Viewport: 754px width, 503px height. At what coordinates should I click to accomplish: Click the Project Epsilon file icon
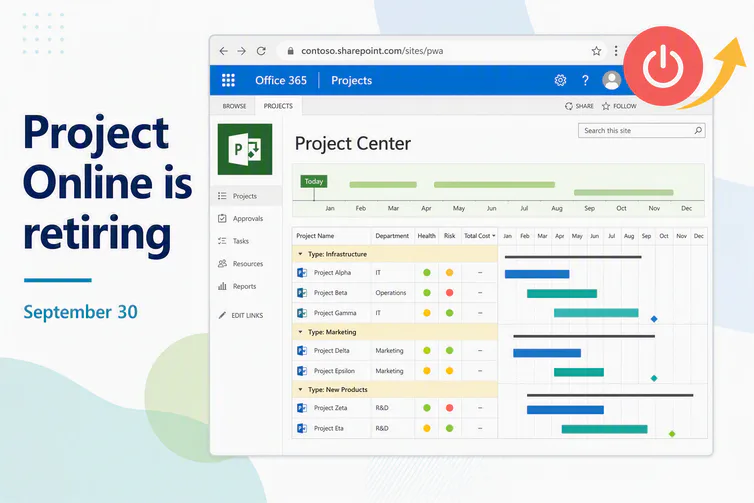pos(302,371)
